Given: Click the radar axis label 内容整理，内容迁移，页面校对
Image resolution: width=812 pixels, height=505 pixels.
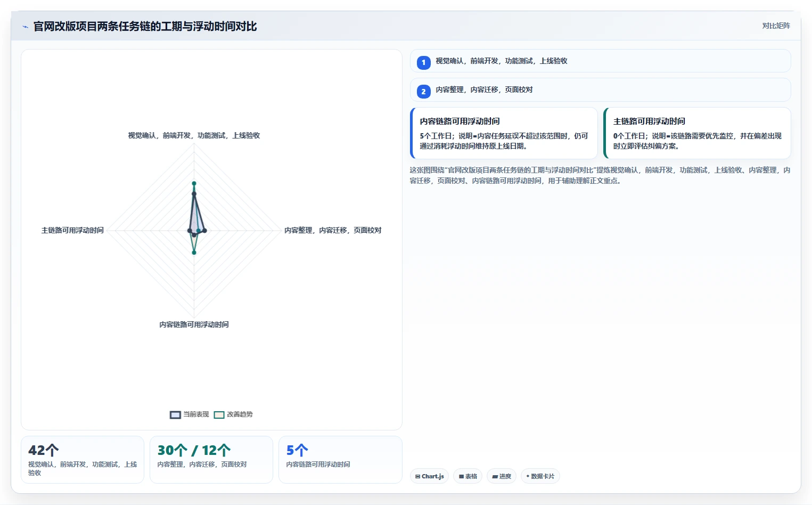Looking at the screenshot, I should pyautogui.click(x=333, y=230).
